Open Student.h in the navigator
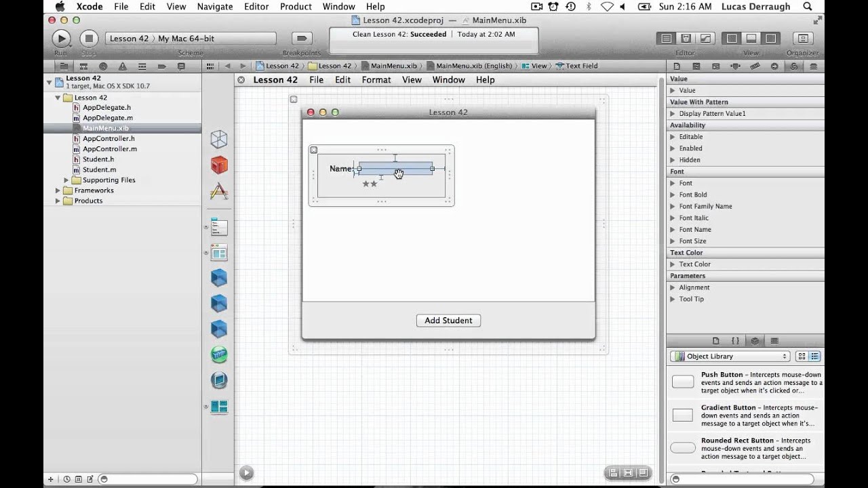The height and width of the screenshot is (488, 868). (x=98, y=159)
